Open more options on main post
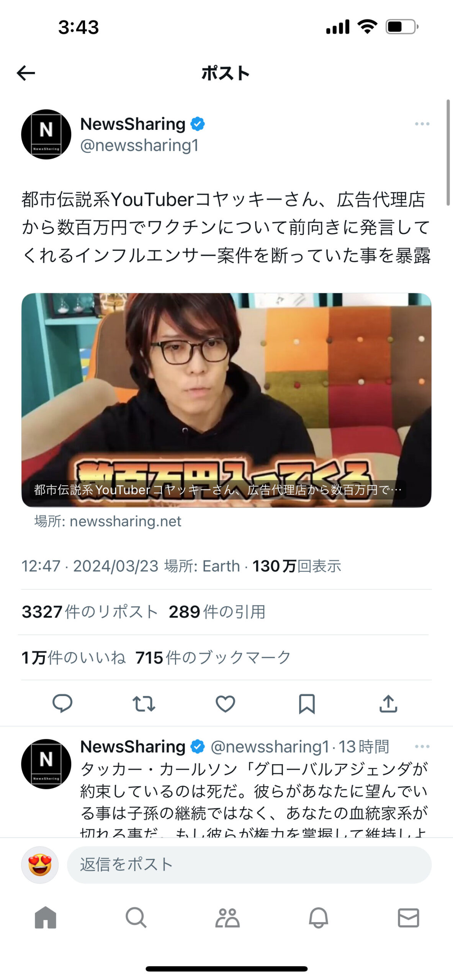Image resolution: width=453 pixels, height=980 pixels. (422, 124)
